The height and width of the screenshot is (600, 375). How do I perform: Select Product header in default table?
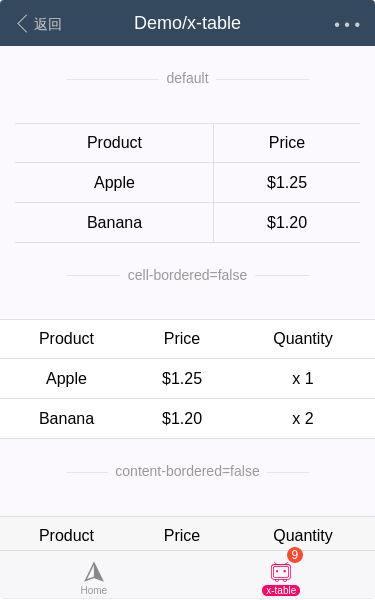114,143
